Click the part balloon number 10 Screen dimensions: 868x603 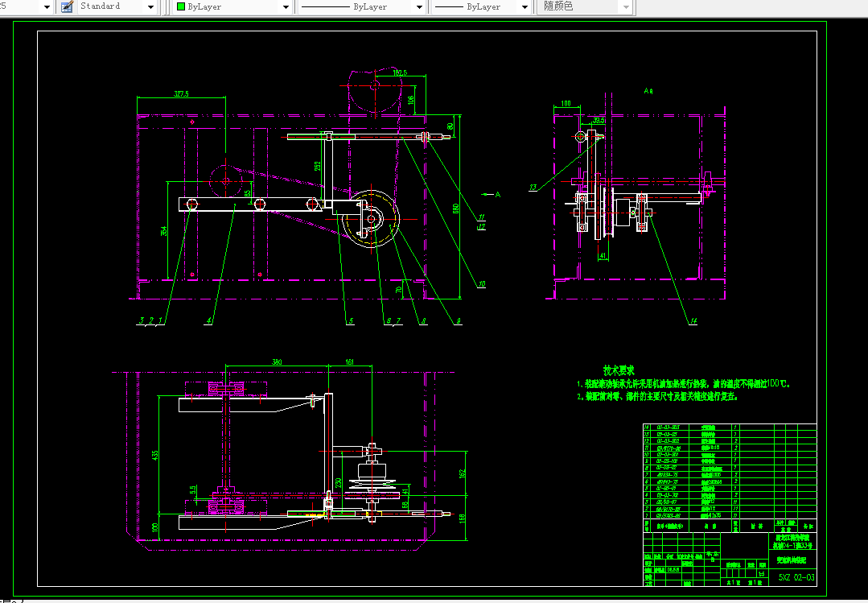[x=481, y=283]
